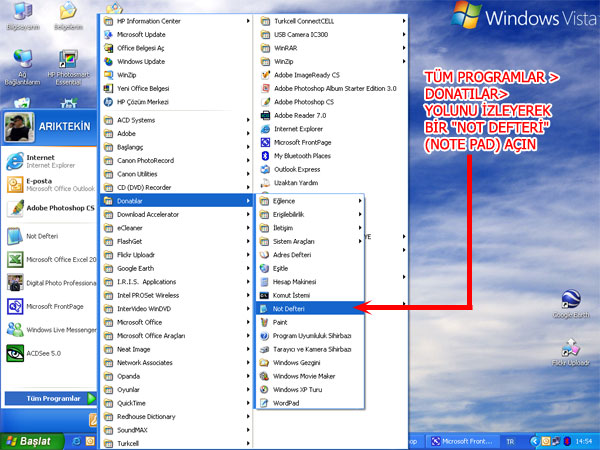600x450 pixels.
Task: Click the Paint brush cup icon
Action: coord(264,322)
